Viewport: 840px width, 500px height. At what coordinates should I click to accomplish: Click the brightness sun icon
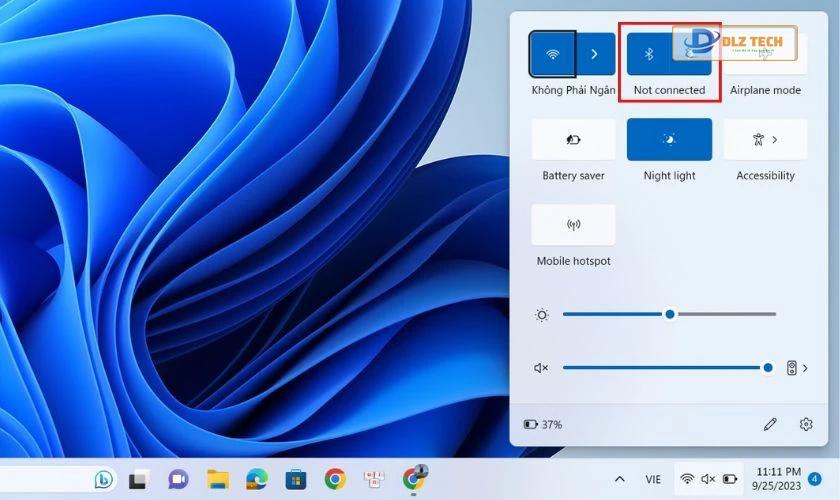click(x=542, y=315)
